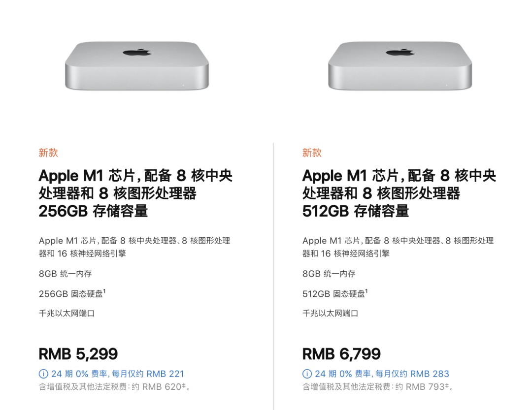This screenshot has height=410, width=532.
Task: Click 千兆以太网端口 under the 512GB model
Action: click(x=330, y=313)
